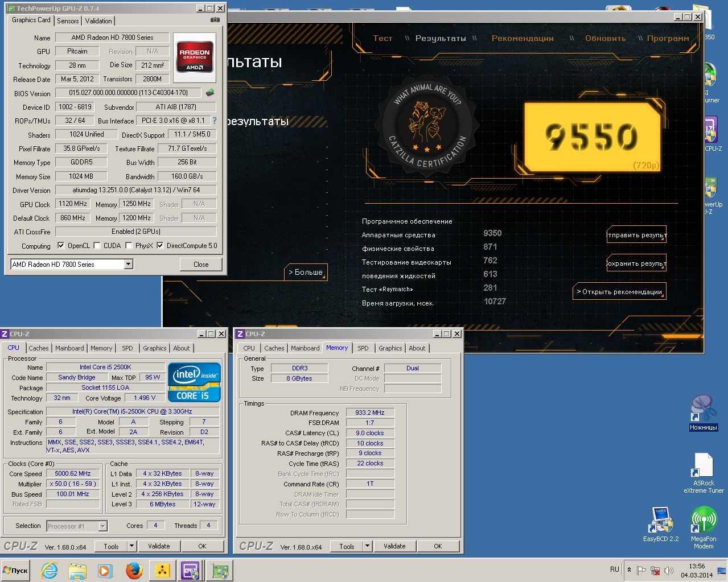Click the Больше button in Catzilla
The height and width of the screenshot is (582, 728).
tap(306, 273)
